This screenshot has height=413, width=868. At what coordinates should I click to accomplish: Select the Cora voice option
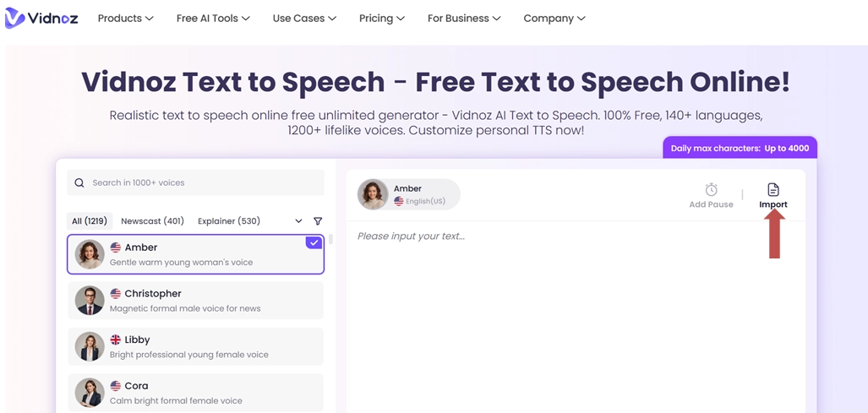pos(195,393)
